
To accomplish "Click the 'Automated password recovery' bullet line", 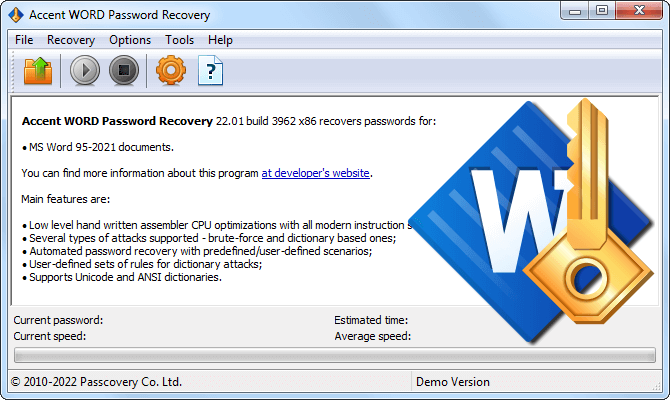I will coord(197,251).
